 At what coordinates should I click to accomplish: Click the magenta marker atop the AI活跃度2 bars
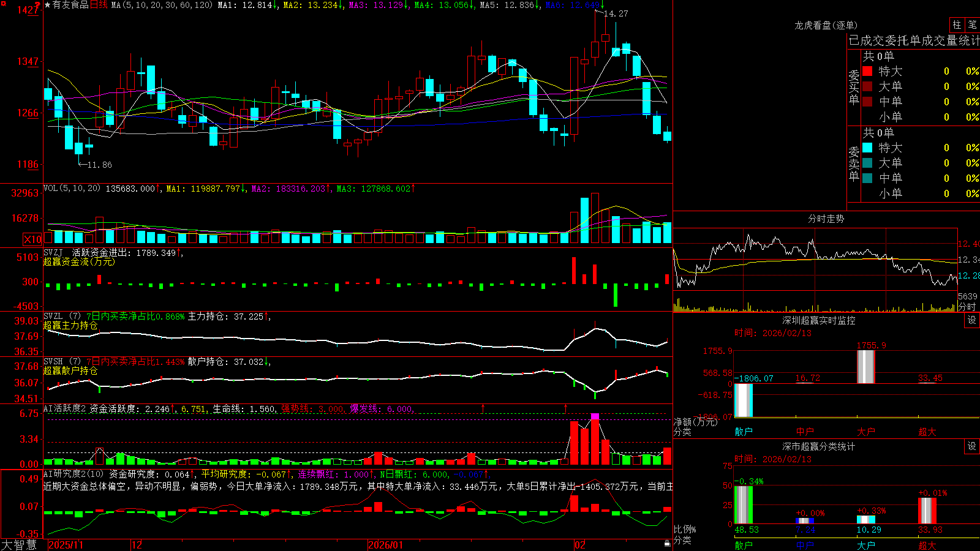pos(595,416)
